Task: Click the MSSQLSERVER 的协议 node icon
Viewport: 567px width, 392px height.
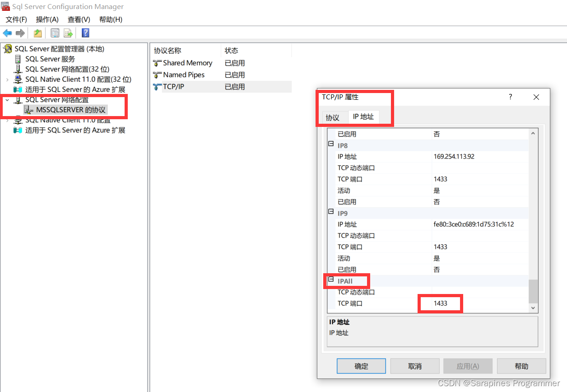Action: coord(28,110)
